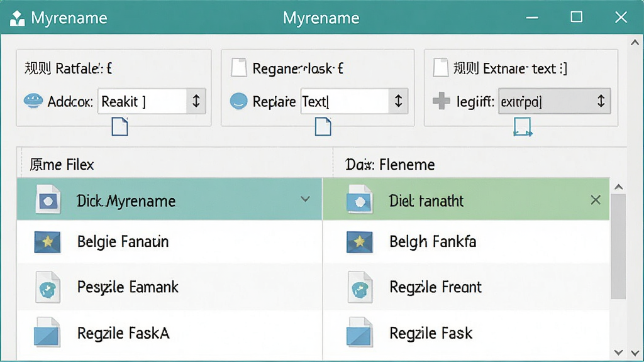Click the legiift label
This screenshot has width=644, height=362.
point(475,101)
